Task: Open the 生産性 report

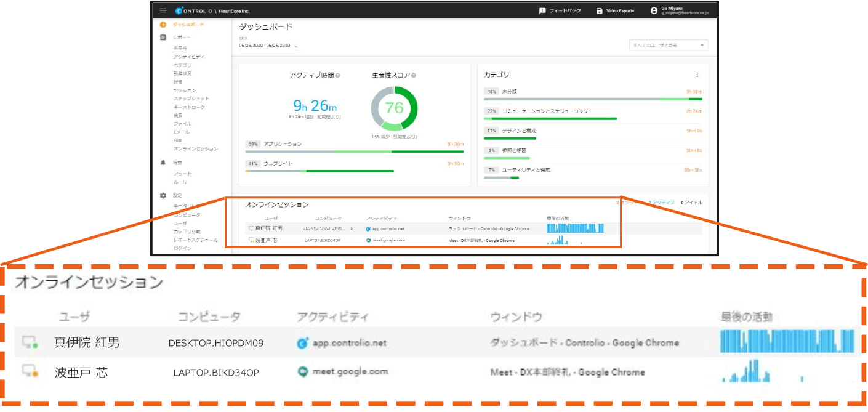Action: (x=180, y=48)
